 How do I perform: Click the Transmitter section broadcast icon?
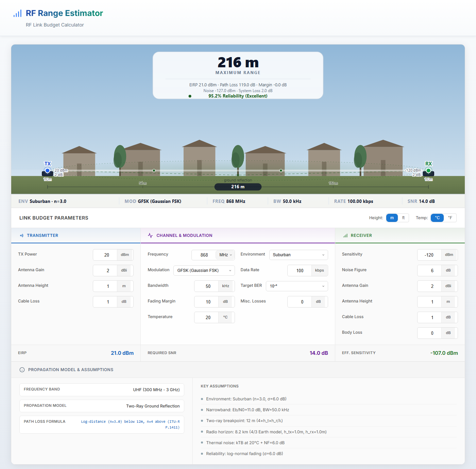coord(22,236)
